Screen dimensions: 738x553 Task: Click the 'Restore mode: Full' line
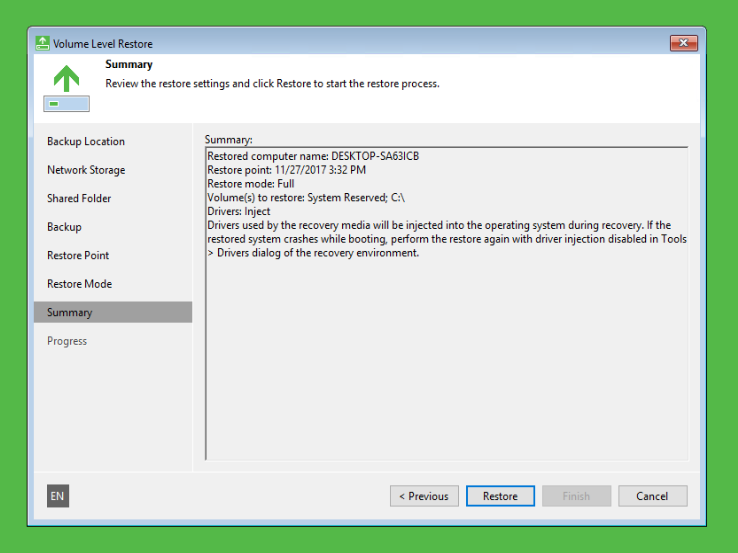click(251, 184)
